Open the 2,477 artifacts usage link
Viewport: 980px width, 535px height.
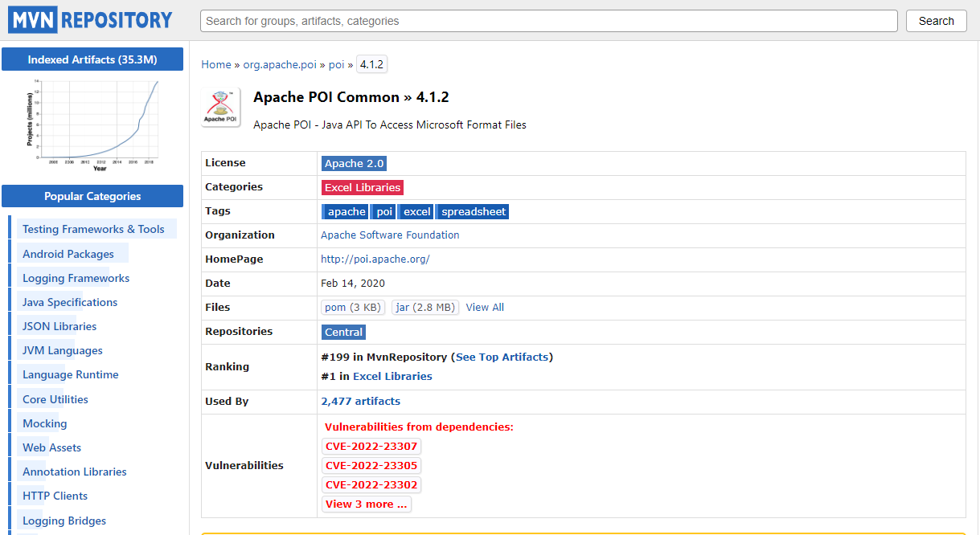360,401
